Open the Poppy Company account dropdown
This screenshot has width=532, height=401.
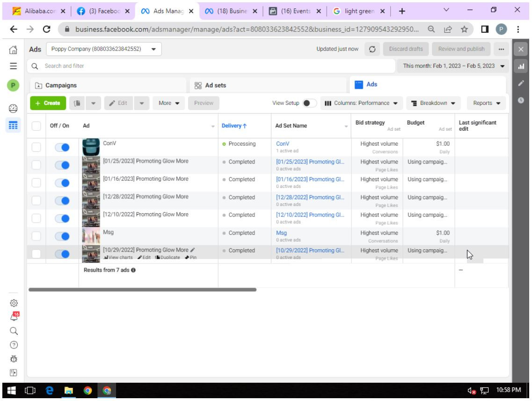click(x=104, y=49)
